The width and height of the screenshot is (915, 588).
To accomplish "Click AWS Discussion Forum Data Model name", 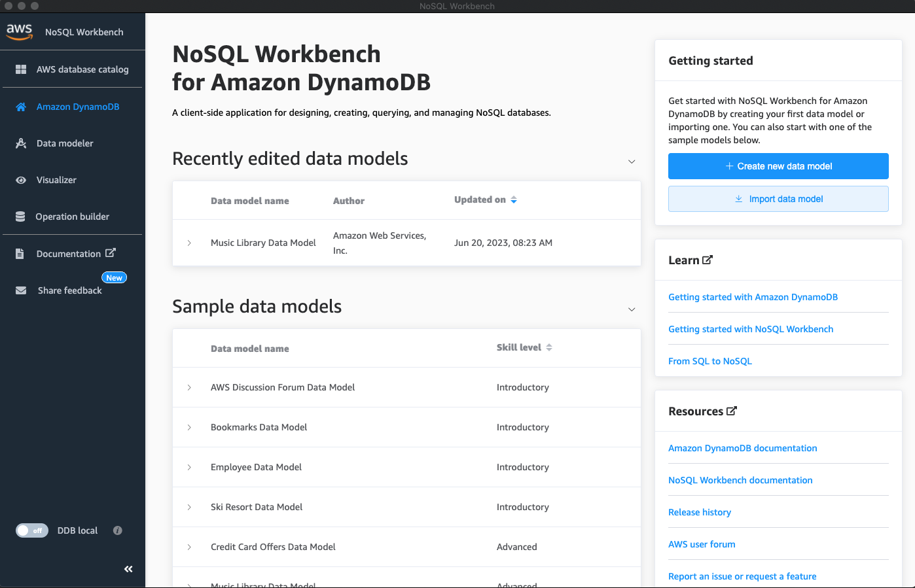I will tap(283, 387).
